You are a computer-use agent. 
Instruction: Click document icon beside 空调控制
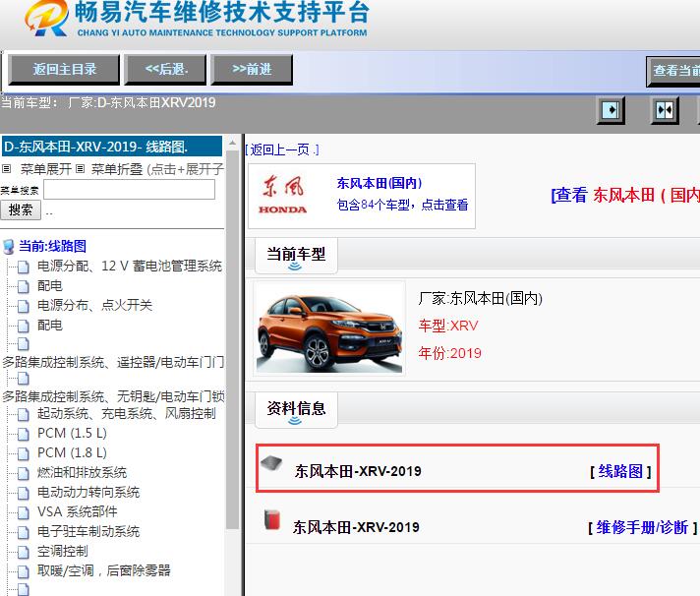(24, 552)
